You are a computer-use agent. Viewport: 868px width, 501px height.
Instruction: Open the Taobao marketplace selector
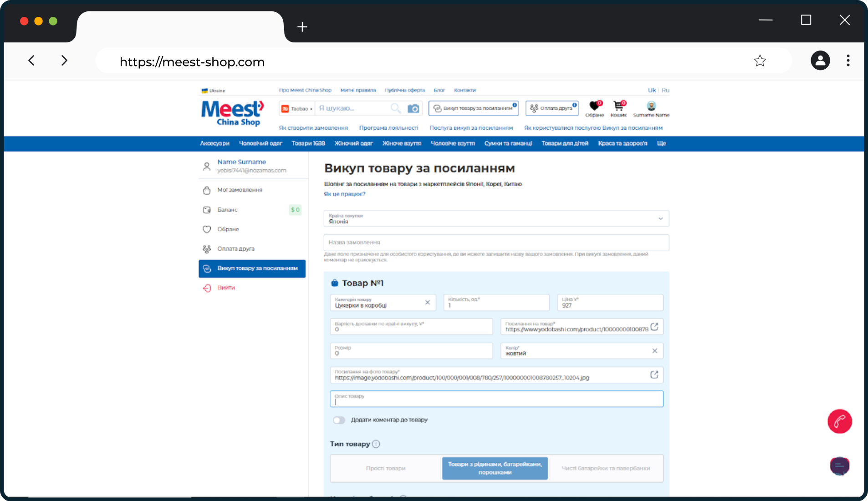(x=296, y=108)
